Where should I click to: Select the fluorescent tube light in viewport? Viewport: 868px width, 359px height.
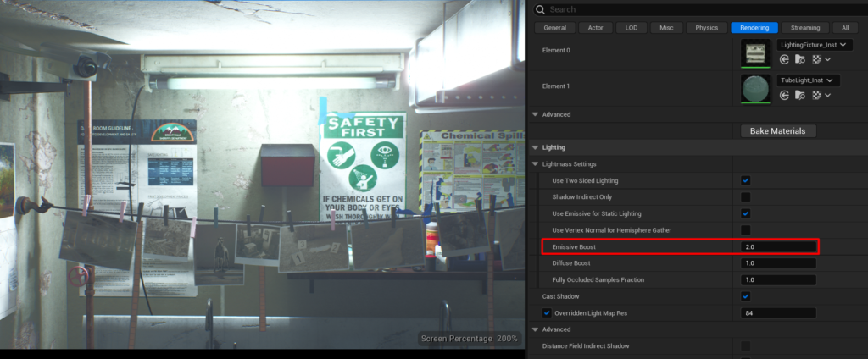click(x=273, y=83)
